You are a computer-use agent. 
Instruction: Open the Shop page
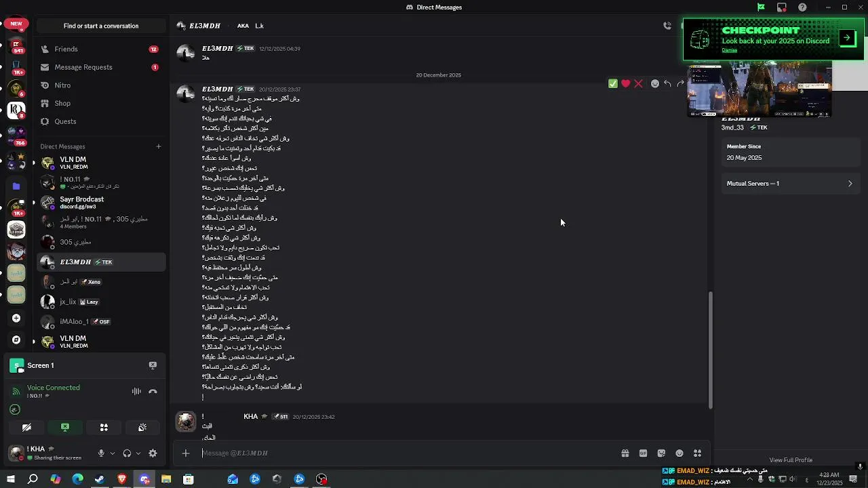(101, 103)
